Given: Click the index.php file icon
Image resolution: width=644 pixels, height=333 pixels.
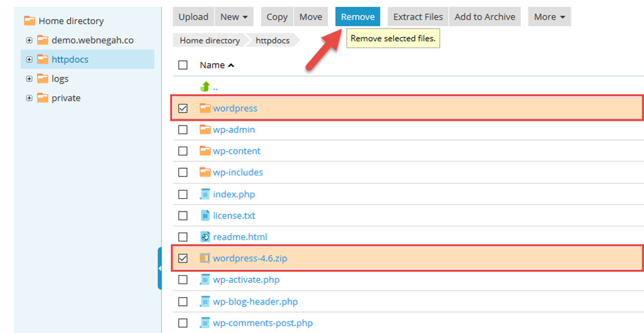Looking at the screenshot, I should pos(205,194).
